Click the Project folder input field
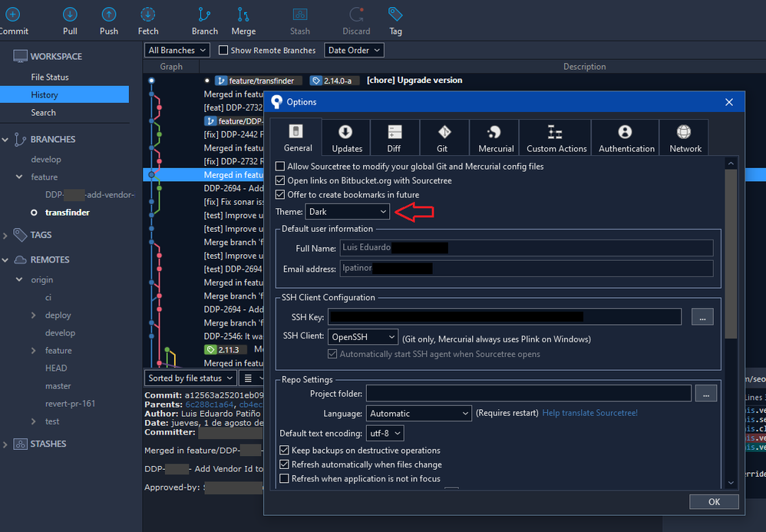The width and height of the screenshot is (766, 532). [528, 393]
